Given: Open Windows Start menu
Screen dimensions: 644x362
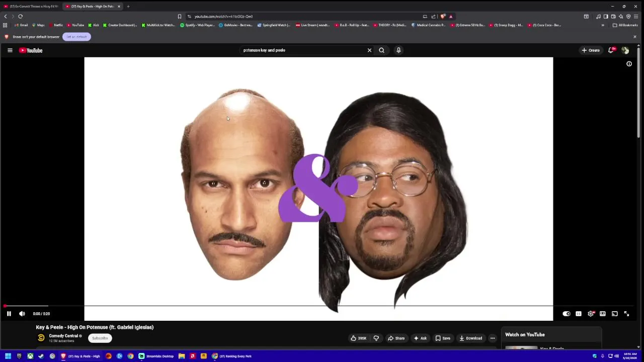Looking at the screenshot, I should pyautogui.click(x=8, y=356).
